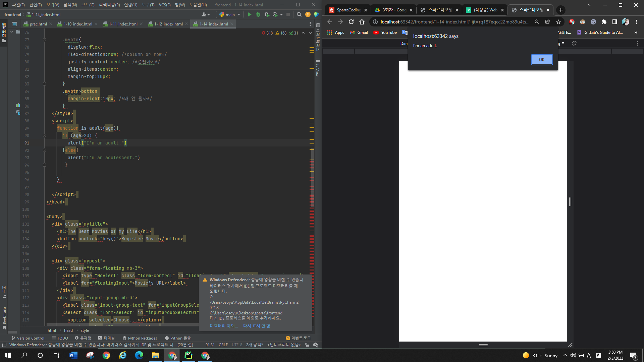Show hidden system tray icons
Image resolution: width=644 pixels, height=362 pixels.
point(565,355)
